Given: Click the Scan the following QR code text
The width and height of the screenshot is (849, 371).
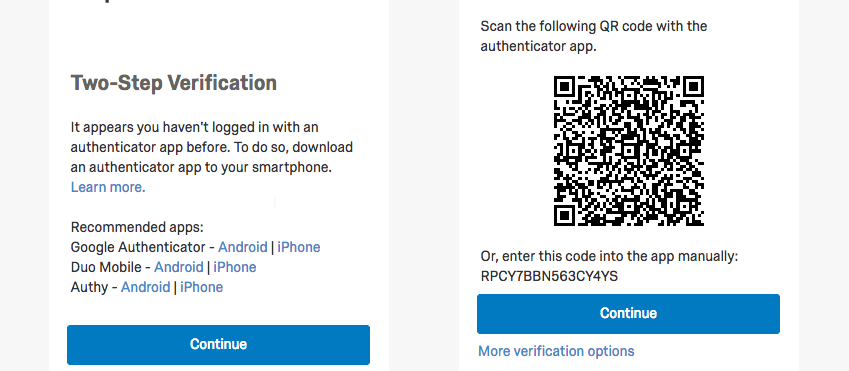Looking at the screenshot, I should point(594,36).
